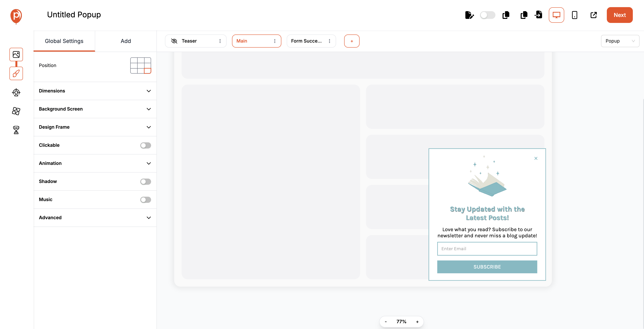Click the Next button
The height and width of the screenshot is (329, 644).
[x=620, y=15]
